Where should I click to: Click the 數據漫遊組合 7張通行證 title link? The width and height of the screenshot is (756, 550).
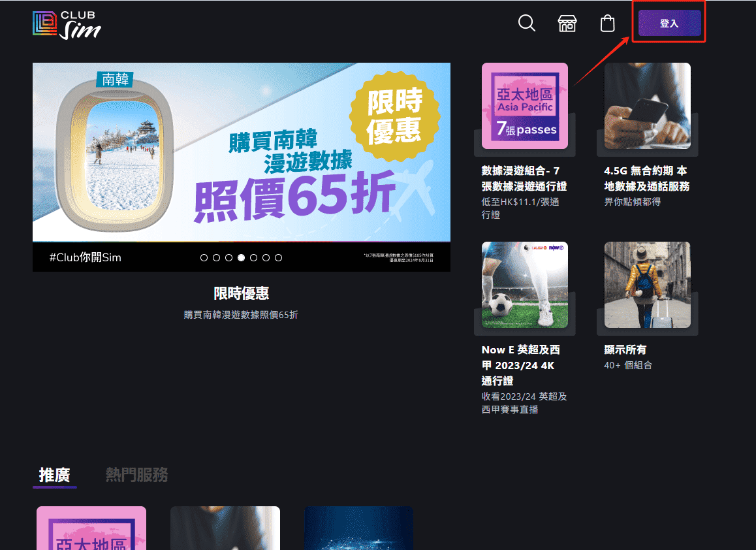(x=520, y=178)
